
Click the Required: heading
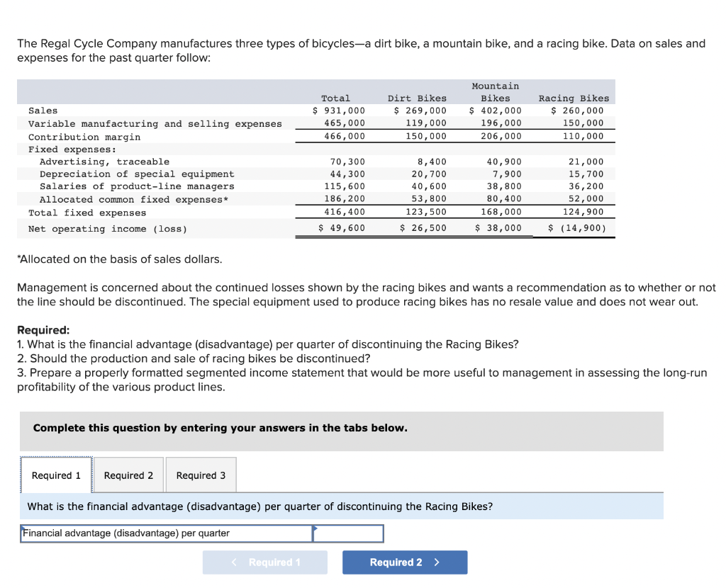[x=43, y=330]
